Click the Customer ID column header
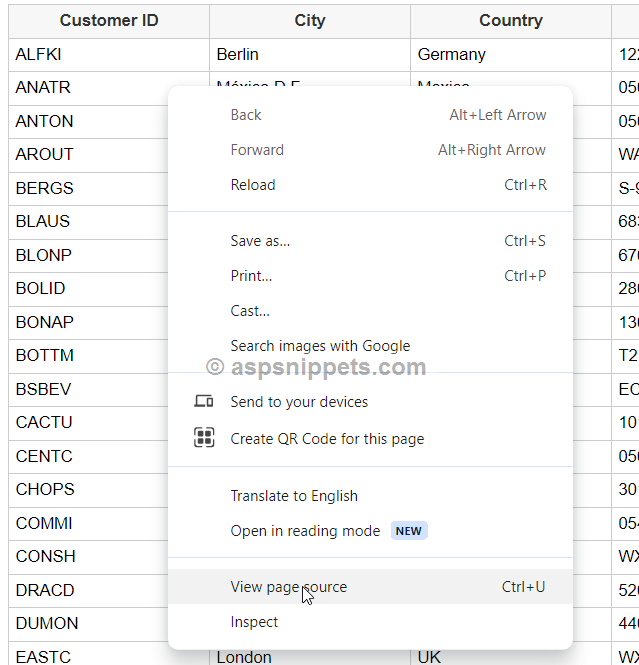Screen dimensions: 639x665 (109, 21)
